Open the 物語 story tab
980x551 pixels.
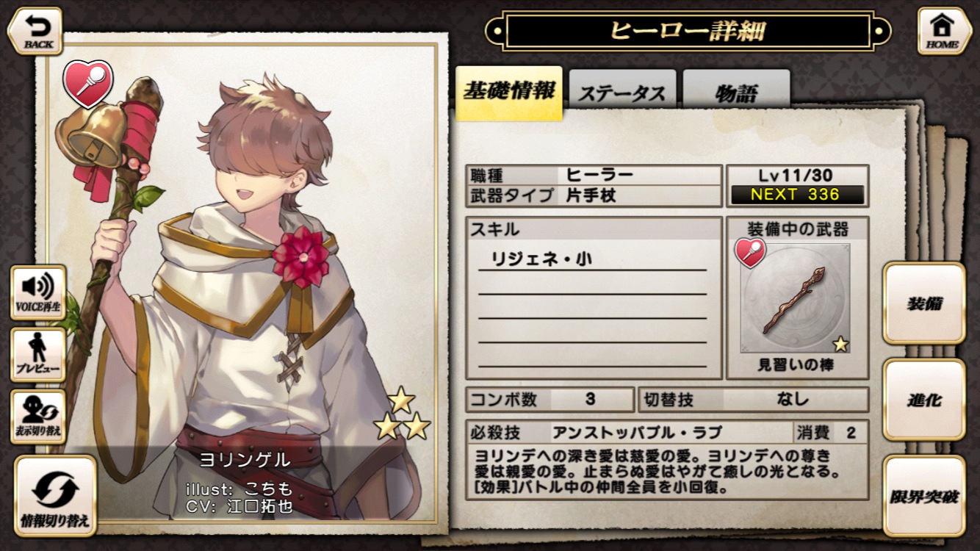coord(736,93)
